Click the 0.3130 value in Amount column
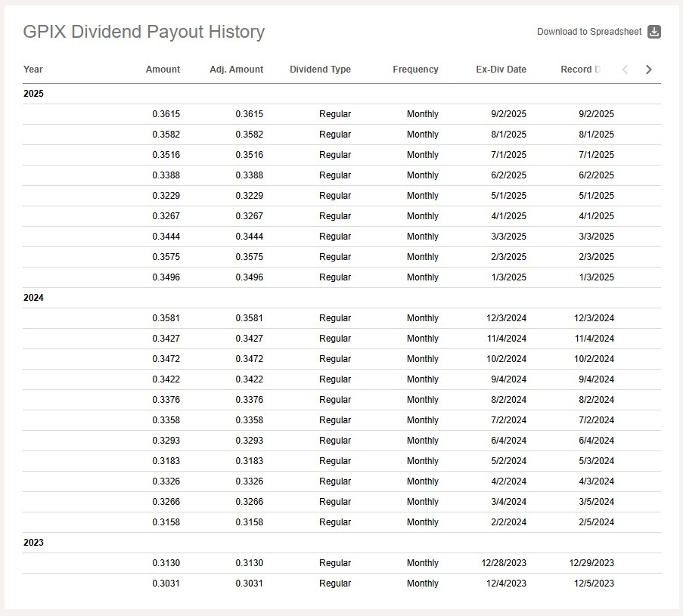 click(x=166, y=563)
